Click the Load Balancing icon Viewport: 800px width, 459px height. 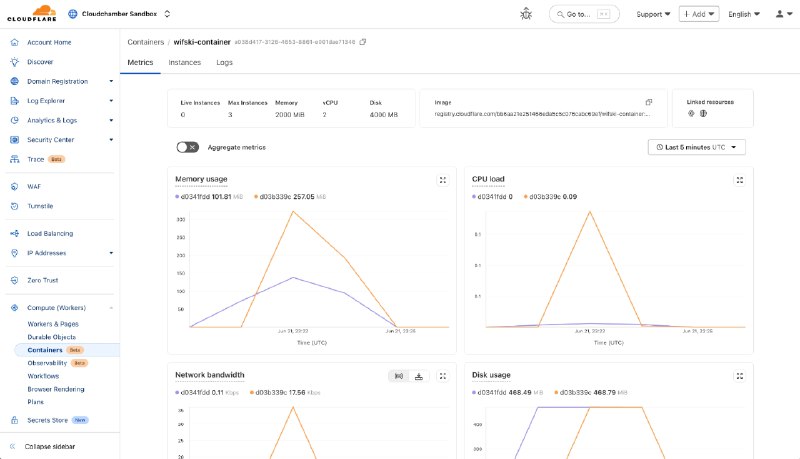point(14,234)
